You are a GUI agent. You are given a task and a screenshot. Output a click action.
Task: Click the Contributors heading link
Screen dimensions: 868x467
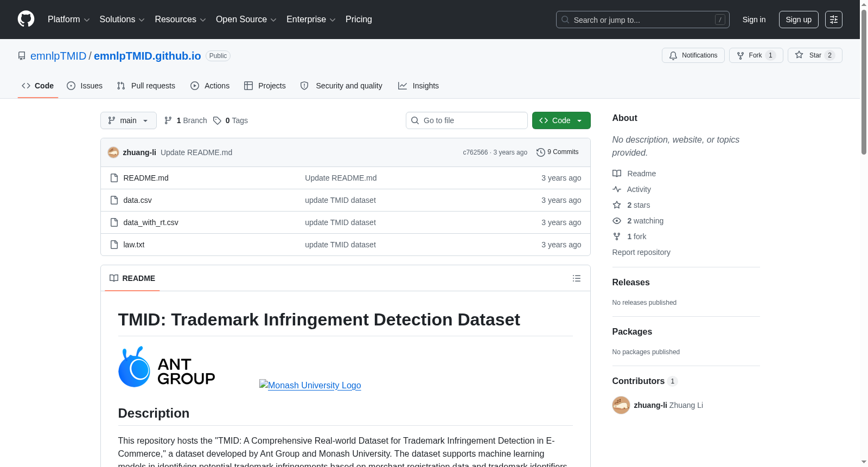645,381
